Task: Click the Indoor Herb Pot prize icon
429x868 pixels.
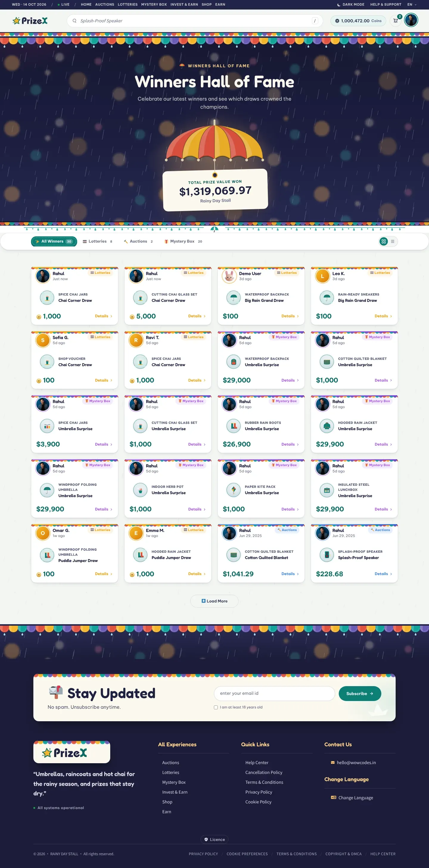Action: click(x=140, y=490)
